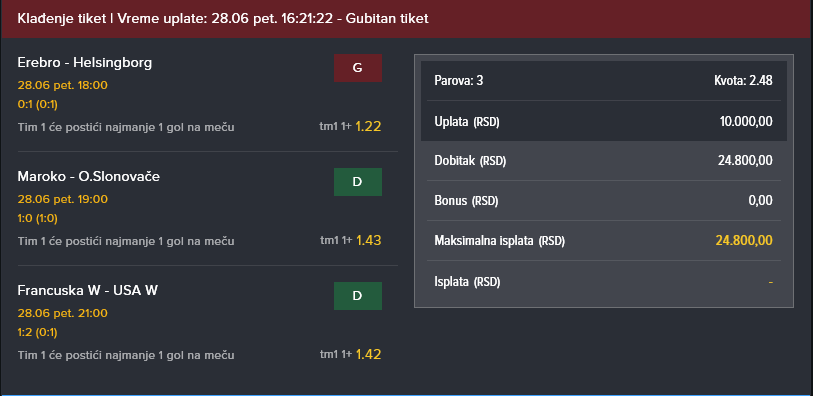Click the Bonus value 0,00
813x396 pixels.
click(761, 201)
